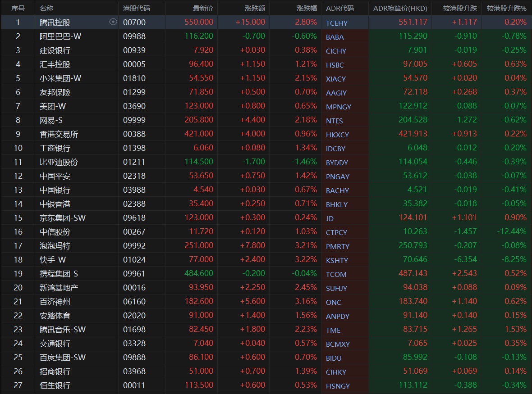The image size is (532, 394).
Task: Click stock code 09618 for 京东集团-SW
Action: point(134,217)
